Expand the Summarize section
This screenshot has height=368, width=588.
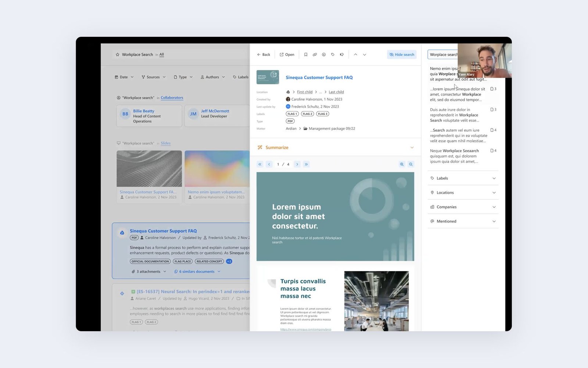[x=335, y=148]
